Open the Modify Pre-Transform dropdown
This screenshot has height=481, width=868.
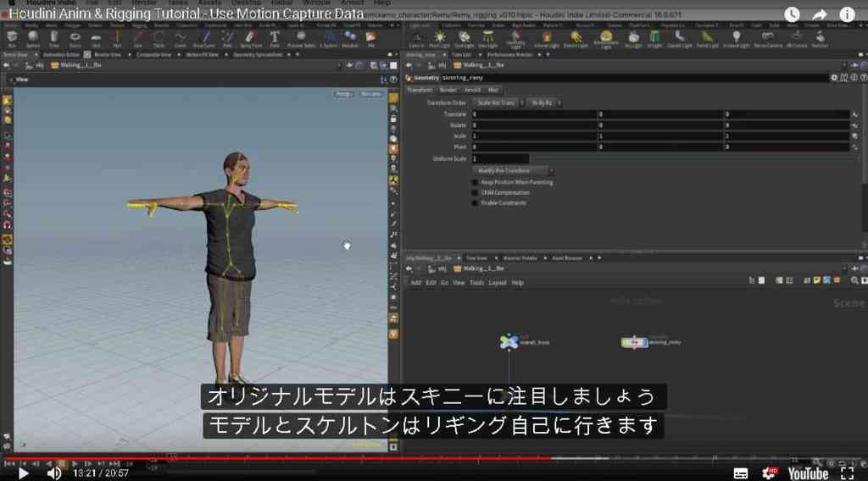tap(513, 171)
